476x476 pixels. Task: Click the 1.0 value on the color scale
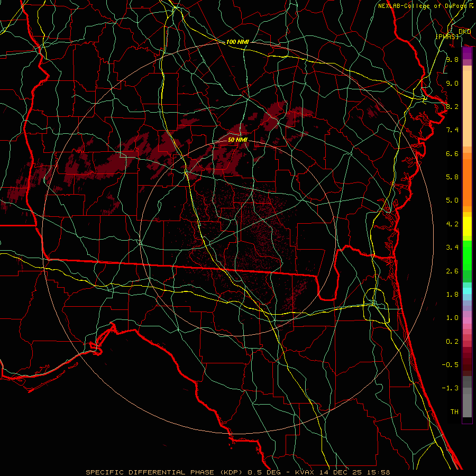[x=452, y=318]
